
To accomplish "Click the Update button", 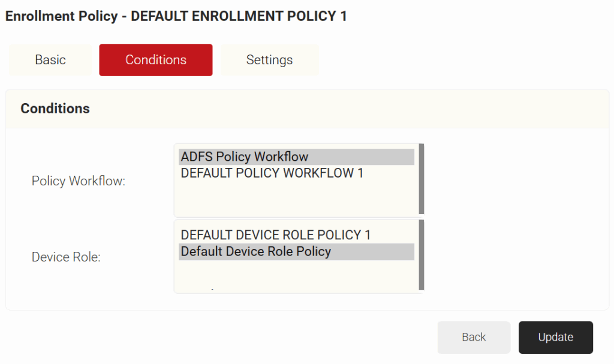I will [x=555, y=338].
